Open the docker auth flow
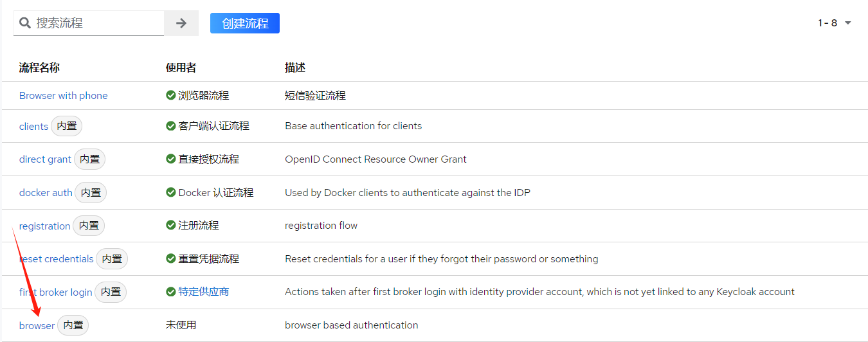The width and height of the screenshot is (868, 342). tap(46, 193)
